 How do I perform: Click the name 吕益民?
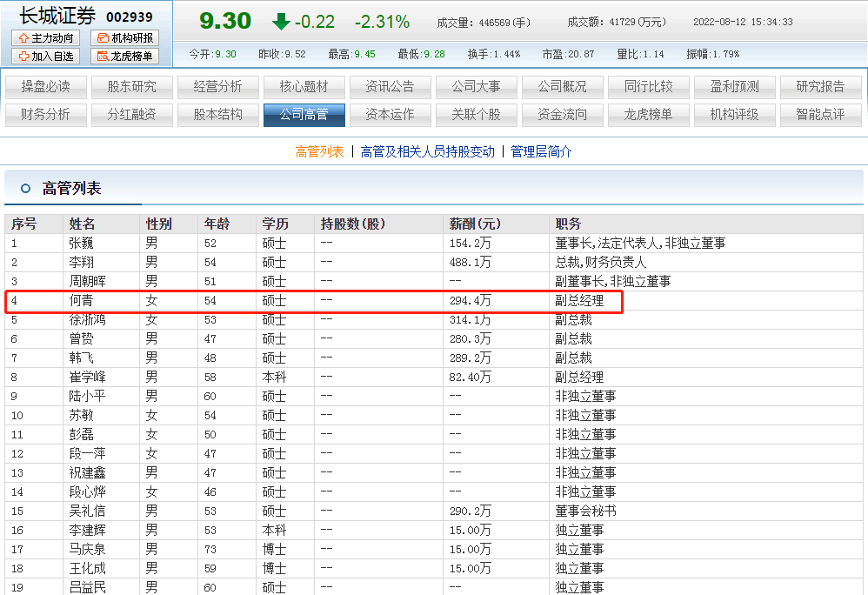pyautogui.click(x=88, y=587)
